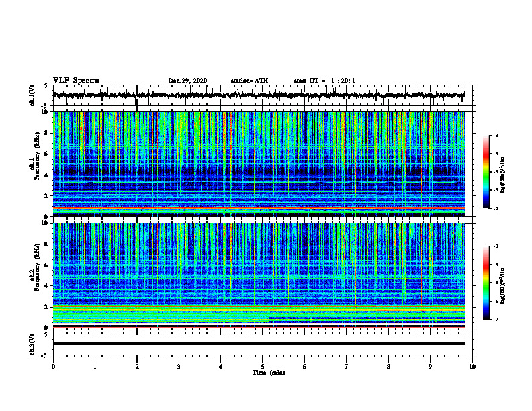Click the time axis tick label "7"
The height and width of the screenshot is (411, 532).
(347, 367)
